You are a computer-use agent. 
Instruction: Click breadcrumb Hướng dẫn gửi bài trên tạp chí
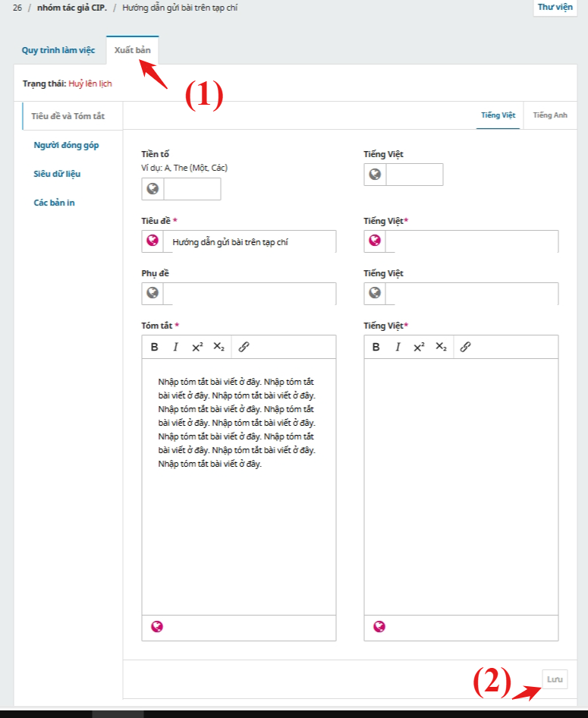pyautogui.click(x=180, y=8)
